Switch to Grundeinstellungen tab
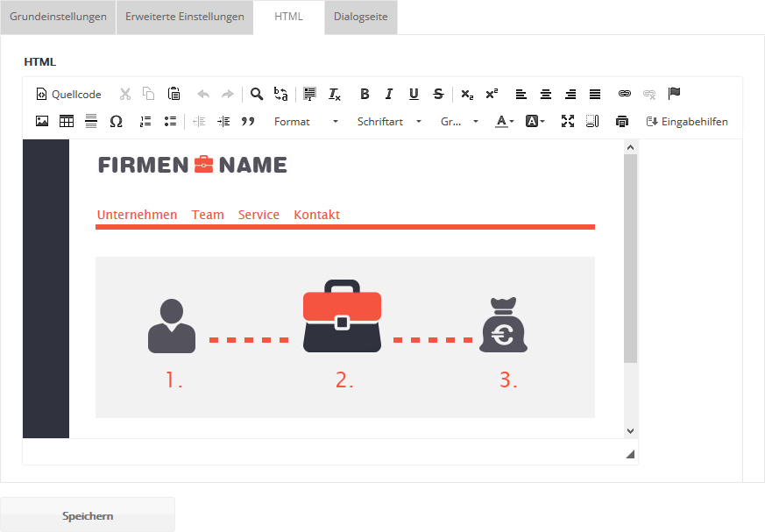 [x=58, y=18]
